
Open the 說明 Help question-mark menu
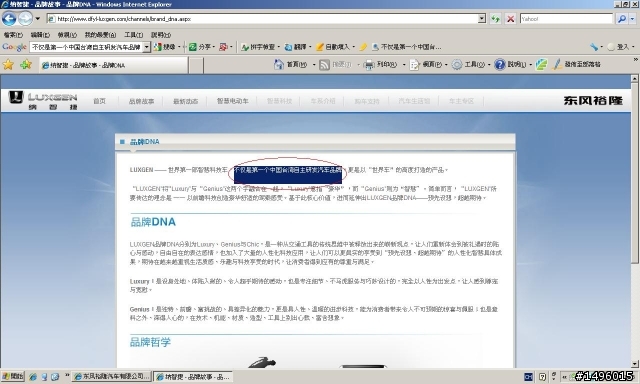[512, 64]
